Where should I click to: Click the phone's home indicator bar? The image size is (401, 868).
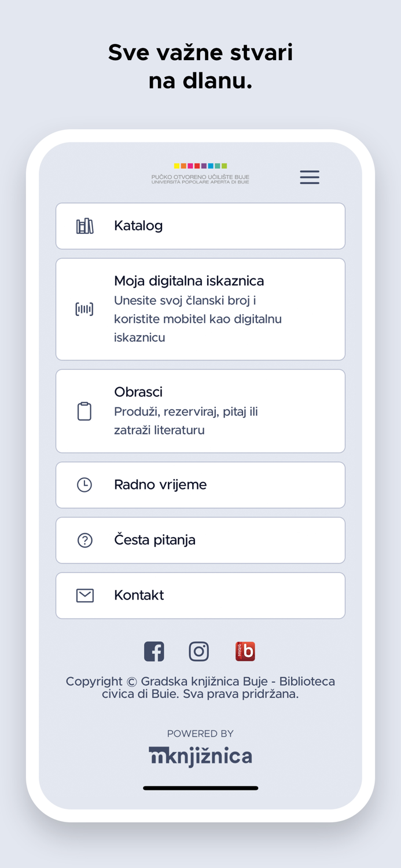click(200, 788)
